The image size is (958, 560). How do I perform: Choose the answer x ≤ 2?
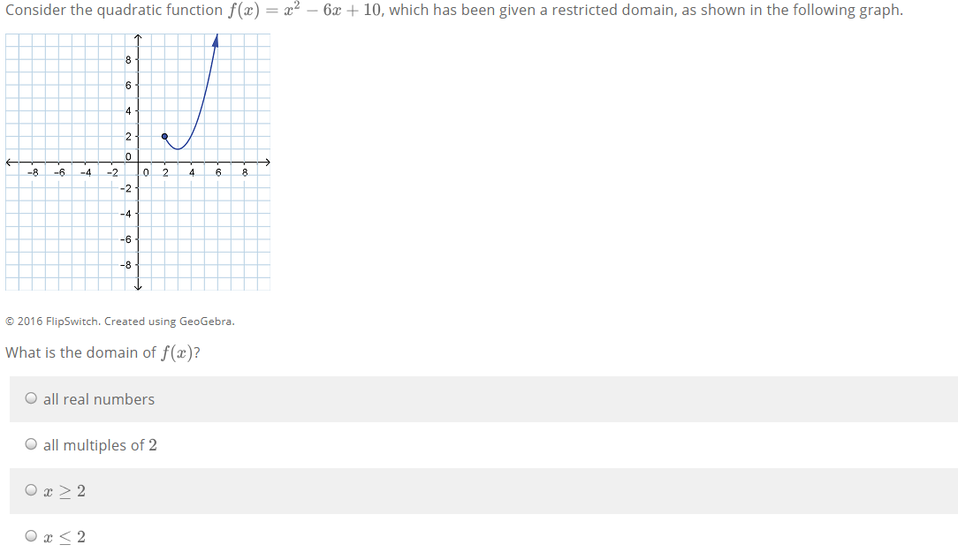(x=31, y=534)
